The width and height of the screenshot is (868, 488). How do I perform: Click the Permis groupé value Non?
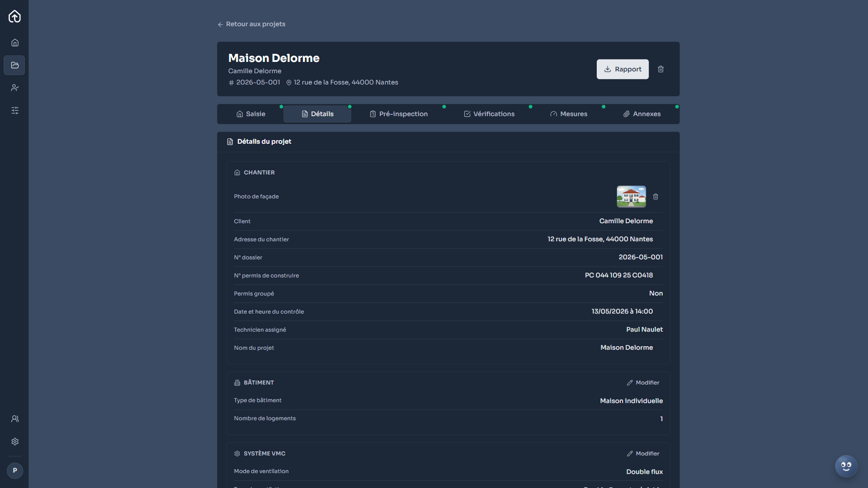656,293
